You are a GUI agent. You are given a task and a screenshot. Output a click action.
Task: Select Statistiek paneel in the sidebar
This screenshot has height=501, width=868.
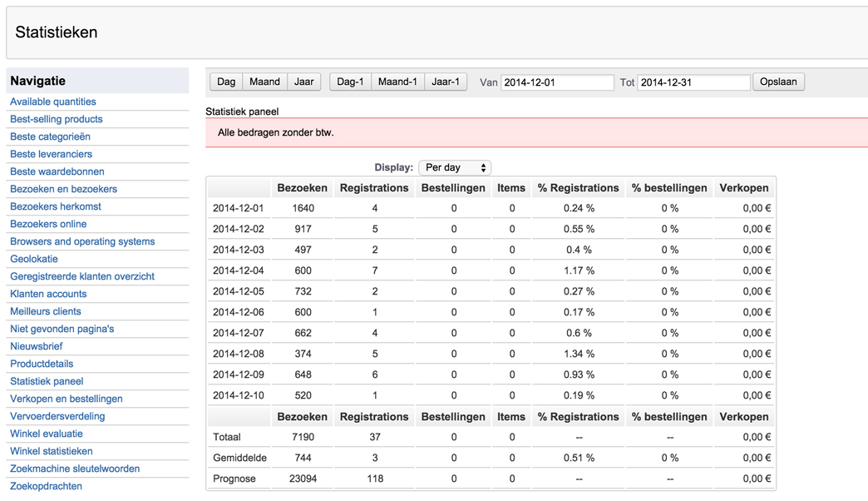coord(47,381)
